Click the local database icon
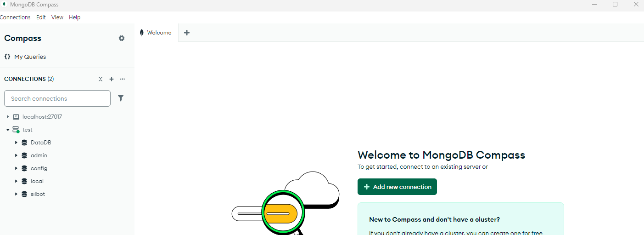Image resolution: width=644 pixels, height=235 pixels. click(x=24, y=181)
